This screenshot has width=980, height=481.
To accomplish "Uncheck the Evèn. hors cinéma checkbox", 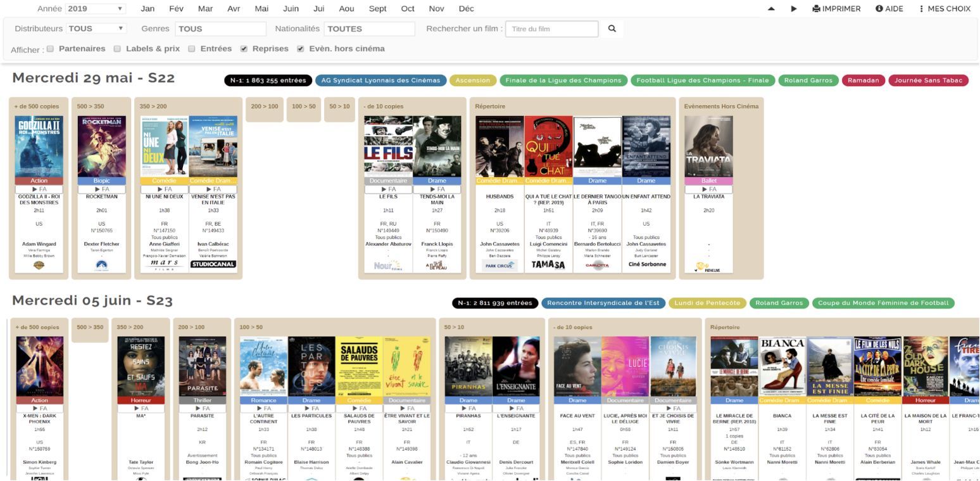I will (301, 49).
